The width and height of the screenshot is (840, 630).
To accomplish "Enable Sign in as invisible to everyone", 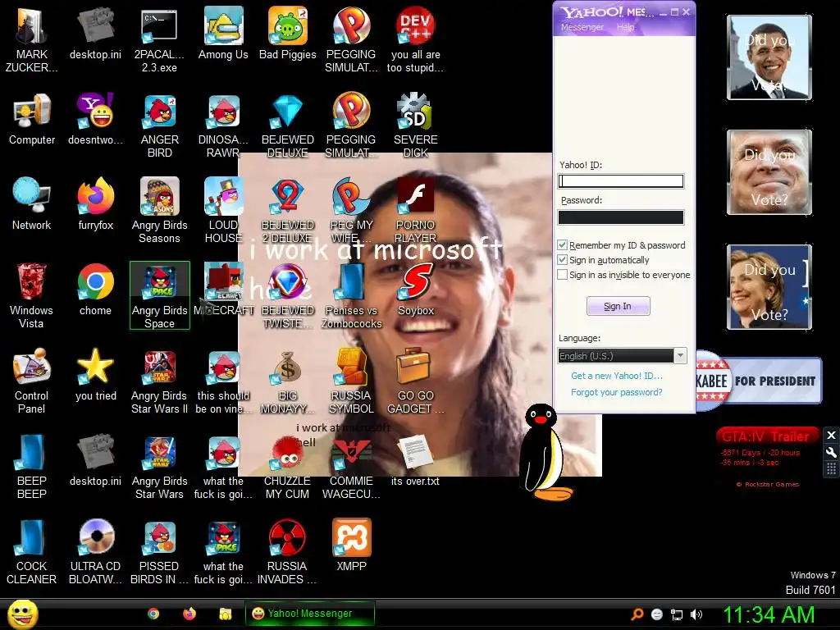I will click(x=562, y=275).
